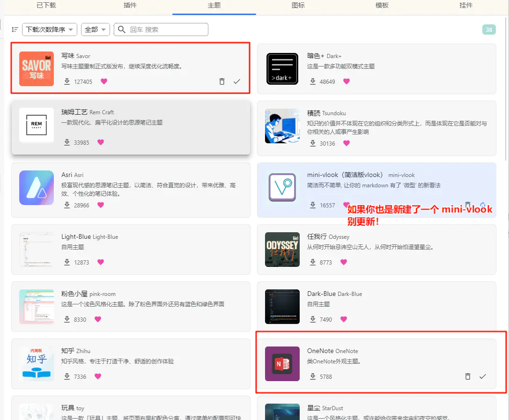Click the heart icon on Light-Blue
Viewport: 509px width, 420px height.
coord(101,262)
